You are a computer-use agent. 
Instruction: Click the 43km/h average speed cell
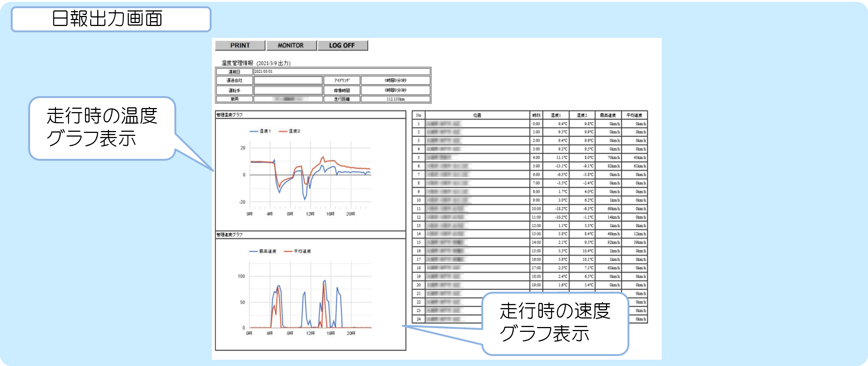tap(634, 157)
